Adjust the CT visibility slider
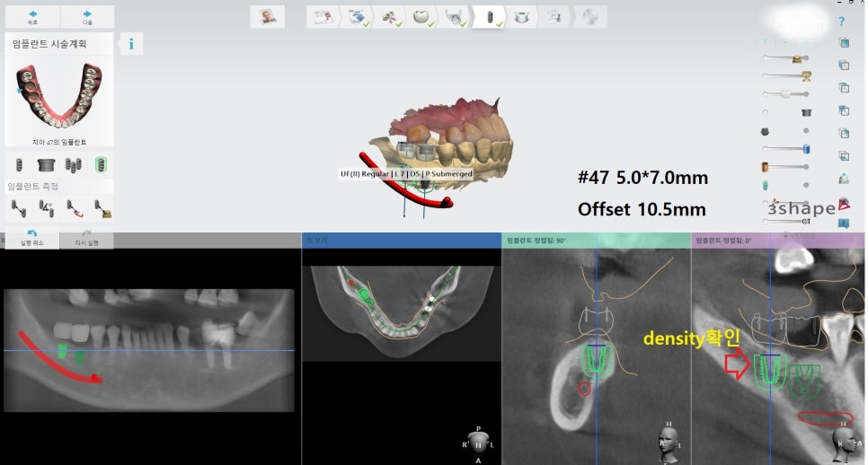 tap(786, 221)
